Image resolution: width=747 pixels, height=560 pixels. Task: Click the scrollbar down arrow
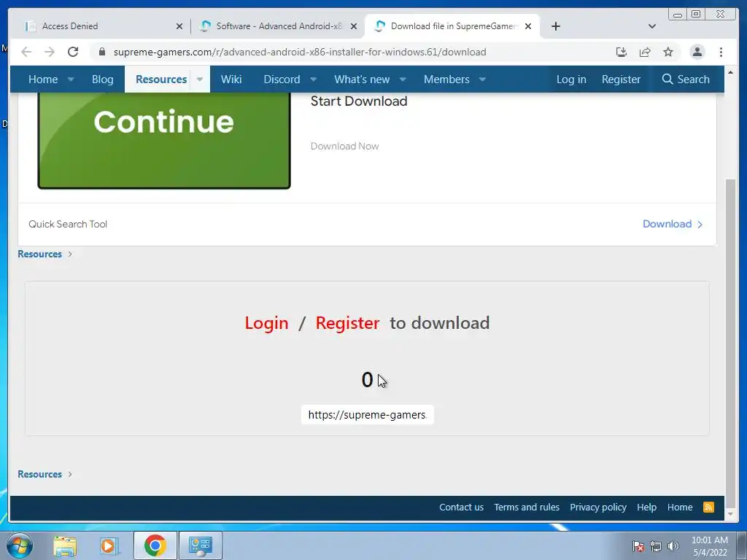pyautogui.click(x=729, y=514)
